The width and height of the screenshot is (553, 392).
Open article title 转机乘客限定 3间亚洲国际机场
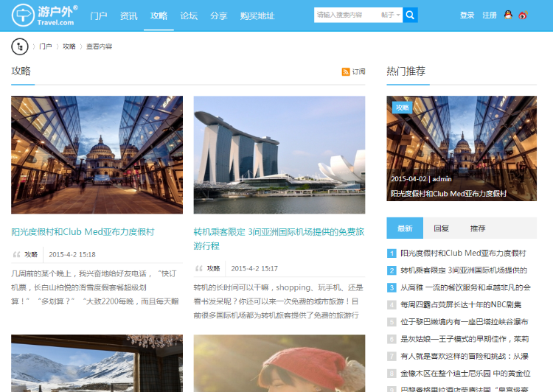pos(279,239)
